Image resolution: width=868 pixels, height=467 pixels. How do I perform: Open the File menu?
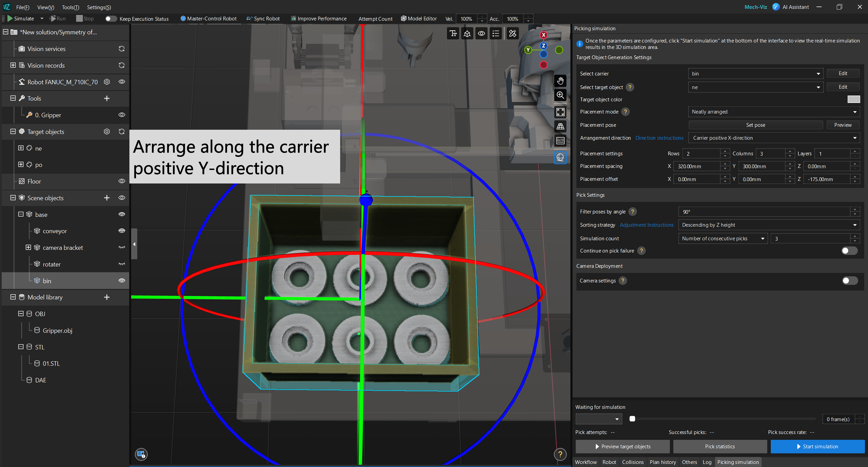point(23,7)
